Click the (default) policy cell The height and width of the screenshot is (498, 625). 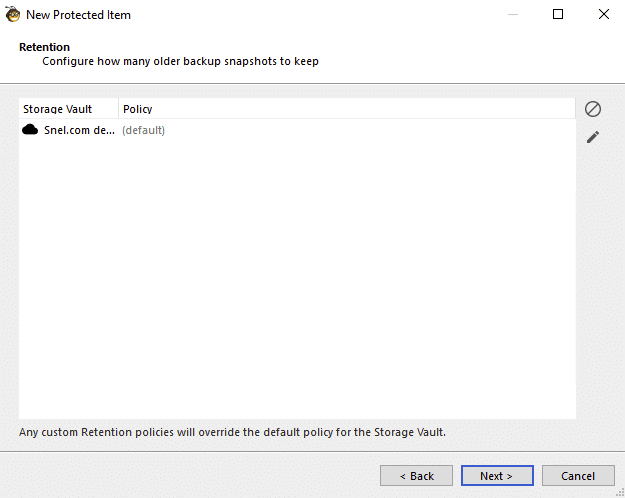click(x=143, y=130)
